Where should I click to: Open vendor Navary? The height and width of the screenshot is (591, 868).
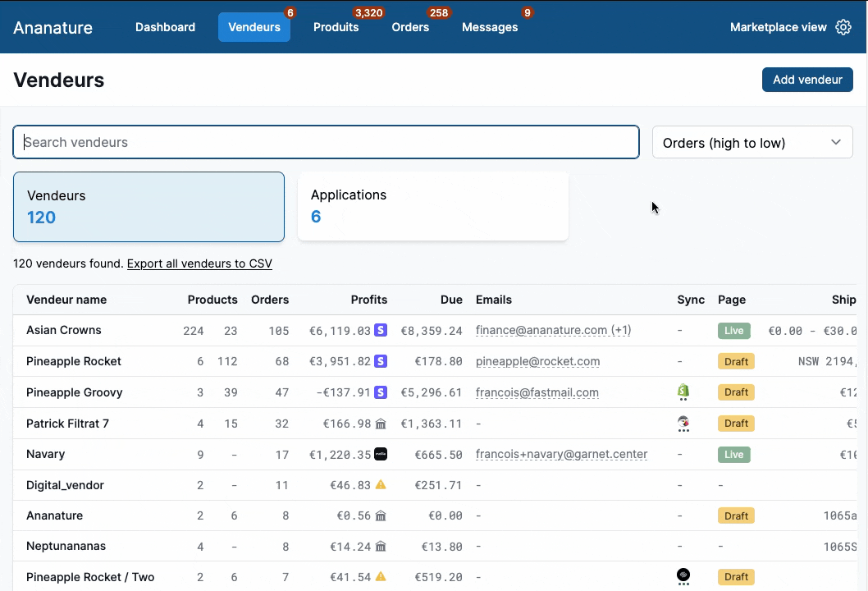coord(45,454)
